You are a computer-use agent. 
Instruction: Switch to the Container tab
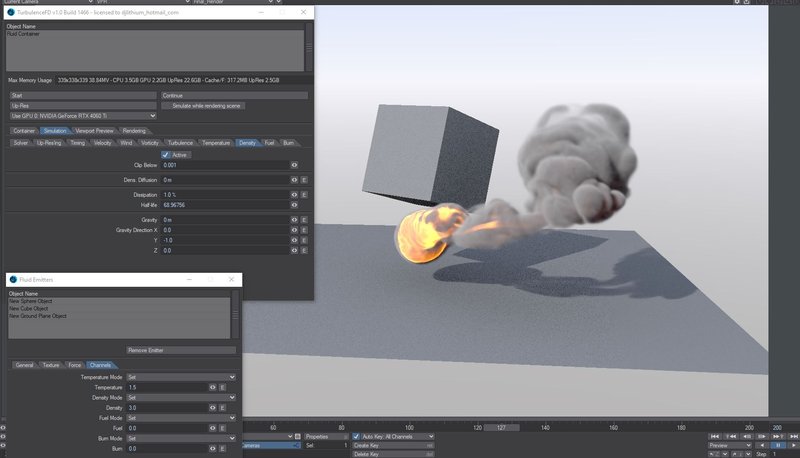pos(24,131)
